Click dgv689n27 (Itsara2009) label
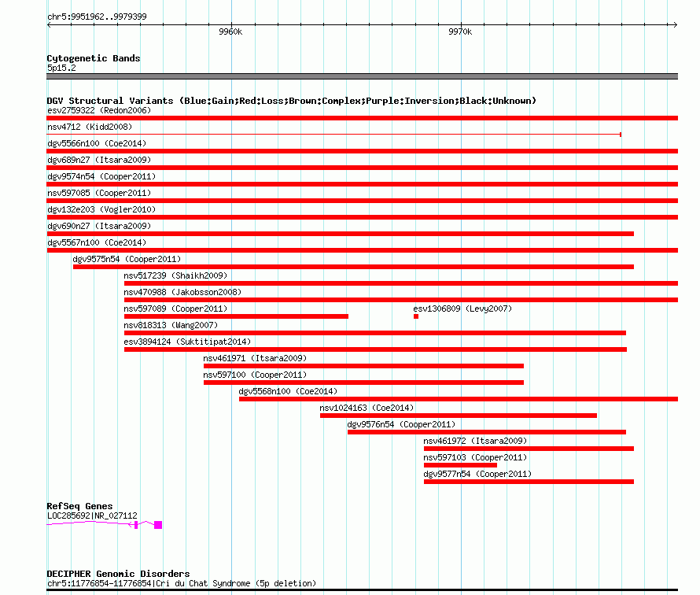Image resolution: width=700 pixels, height=595 pixels. (x=99, y=160)
